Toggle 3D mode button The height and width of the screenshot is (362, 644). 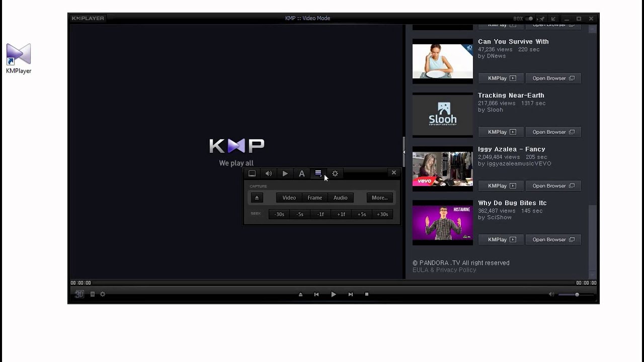[x=79, y=294]
